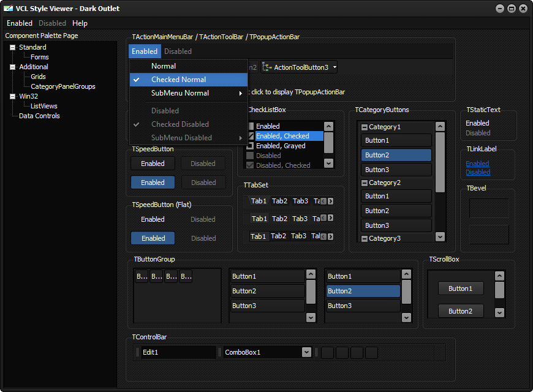
Task: Click the TScrollBox scrollbar thumb
Action: [x=499, y=290]
